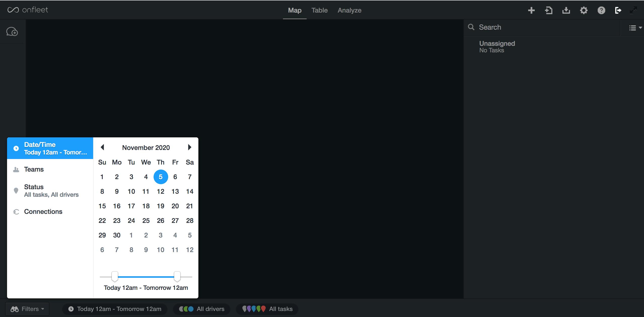Toggle the date/time range pill in bottom bar
The image size is (644, 317).
115,309
